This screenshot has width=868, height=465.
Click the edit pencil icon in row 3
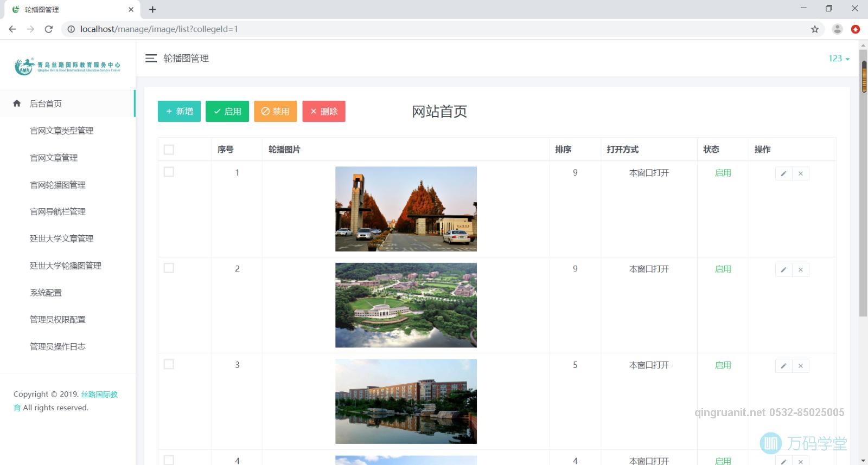(x=783, y=366)
